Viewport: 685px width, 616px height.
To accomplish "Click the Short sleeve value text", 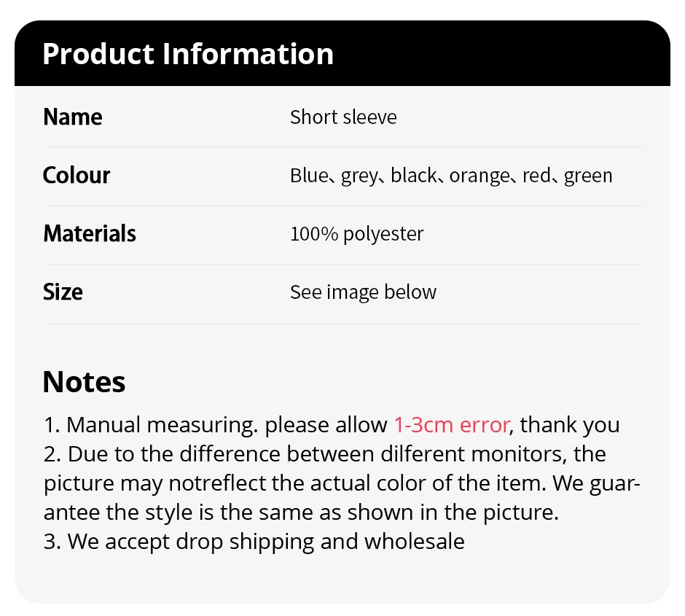I will click(343, 117).
